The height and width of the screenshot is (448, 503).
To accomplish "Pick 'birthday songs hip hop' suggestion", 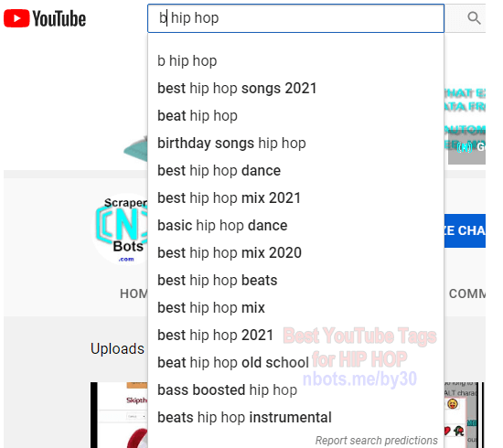I will [x=295, y=143].
